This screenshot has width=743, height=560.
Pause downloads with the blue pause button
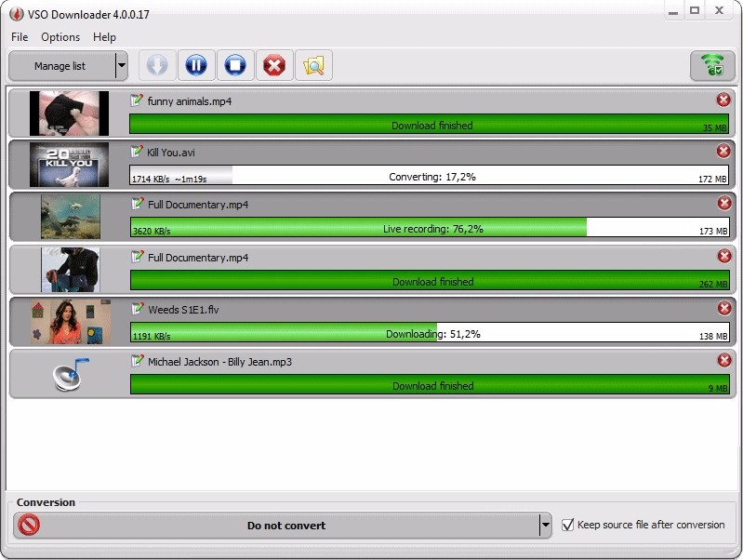coord(196,65)
